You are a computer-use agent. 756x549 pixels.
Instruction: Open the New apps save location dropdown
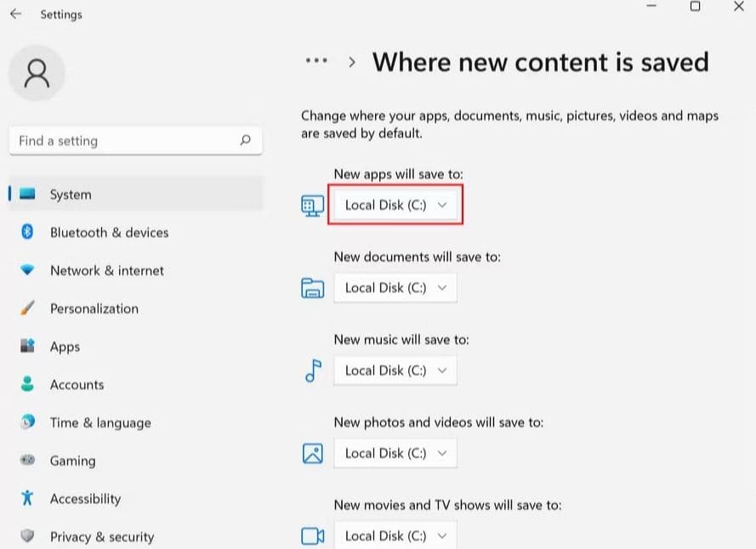click(395, 206)
